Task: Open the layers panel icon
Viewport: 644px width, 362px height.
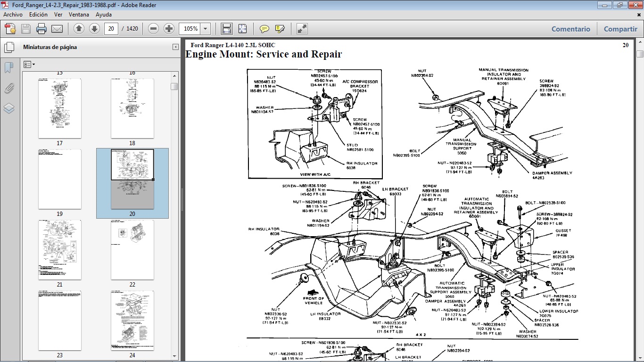Action: (8, 108)
